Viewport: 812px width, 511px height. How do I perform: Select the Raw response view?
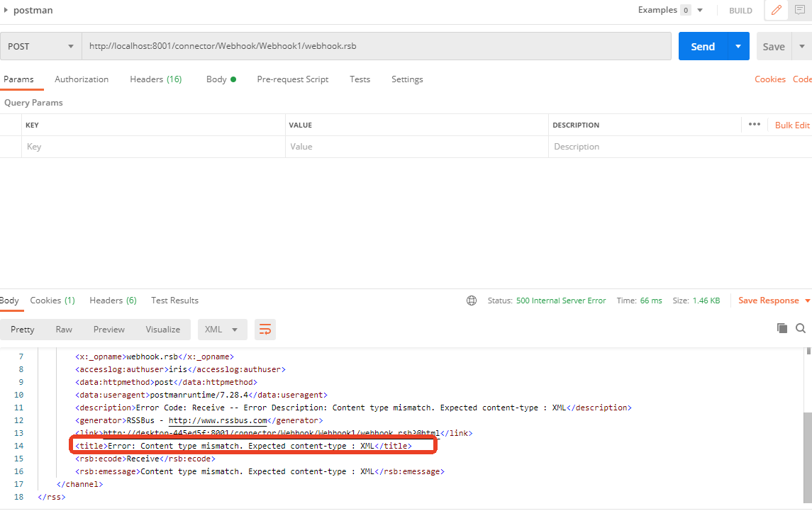click(64, 330)
